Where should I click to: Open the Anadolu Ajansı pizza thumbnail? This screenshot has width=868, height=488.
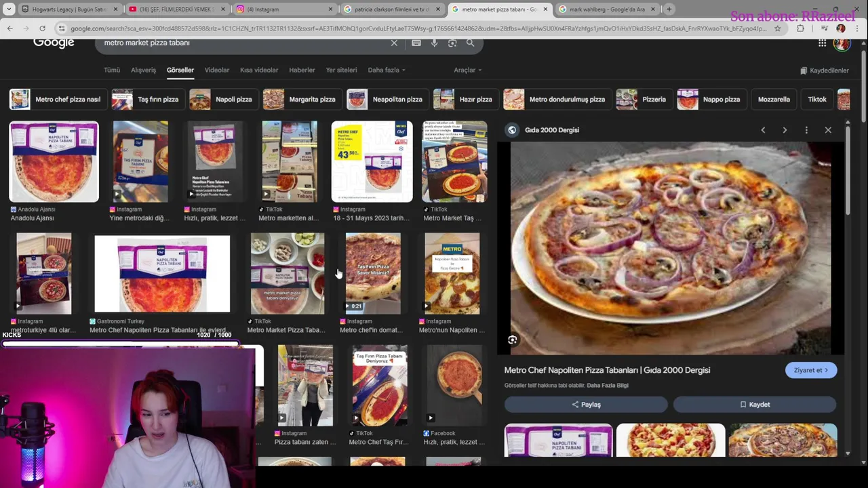[x=54, y=162]
